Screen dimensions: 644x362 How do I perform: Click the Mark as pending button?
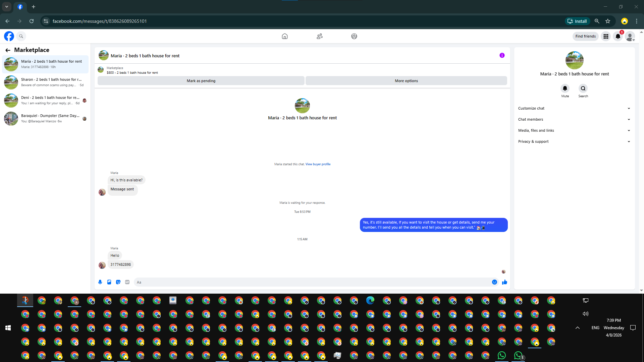pos(201,81)
